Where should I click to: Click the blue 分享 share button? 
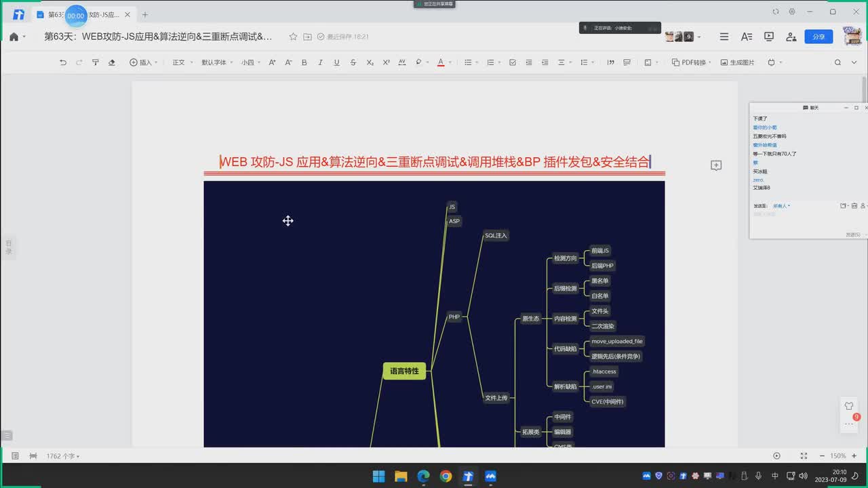pyautogui.click(x=818, y=37)
